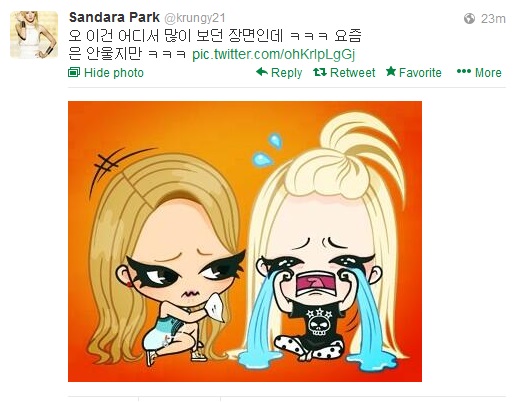Open the Sandara Park name link

[x=114, y=17]
